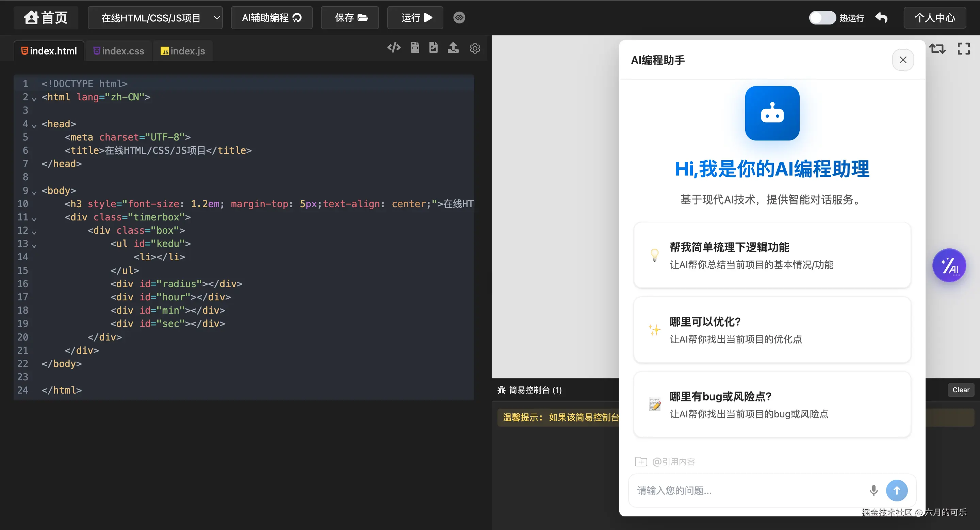Select the code formatting icon in editor toolbar
This screenshot has width=980, height=530.
point(394,47)
